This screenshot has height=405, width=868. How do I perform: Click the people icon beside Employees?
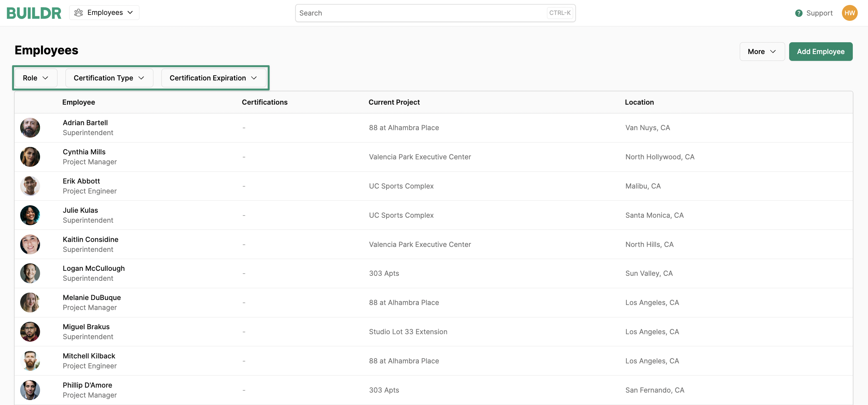point(79,12)
